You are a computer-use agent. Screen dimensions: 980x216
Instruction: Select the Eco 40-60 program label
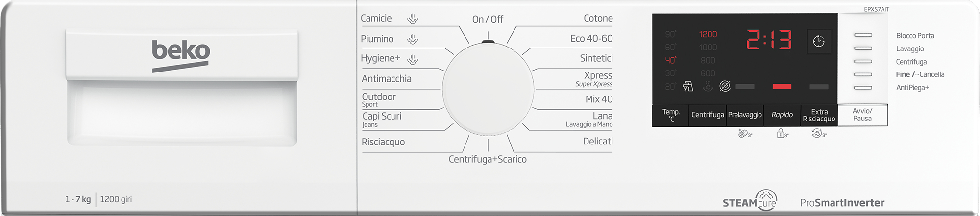pos(591,38)
